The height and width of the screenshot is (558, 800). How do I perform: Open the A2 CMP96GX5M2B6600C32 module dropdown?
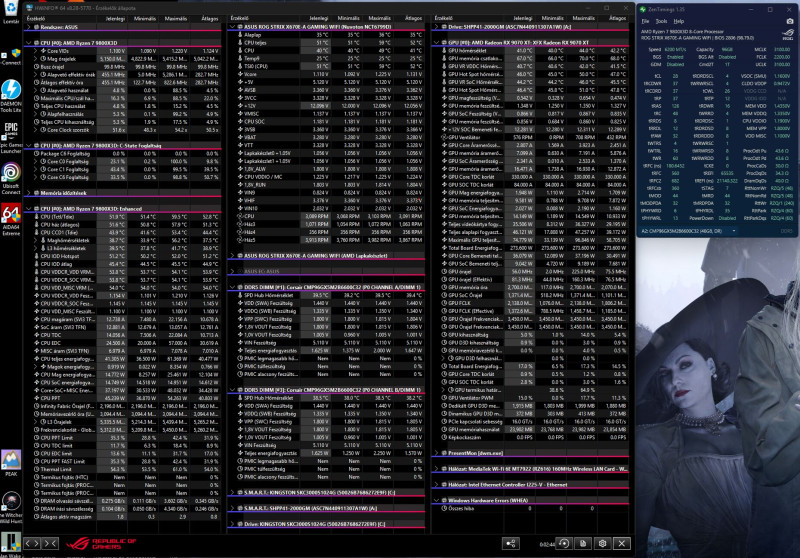click(688, 231)
